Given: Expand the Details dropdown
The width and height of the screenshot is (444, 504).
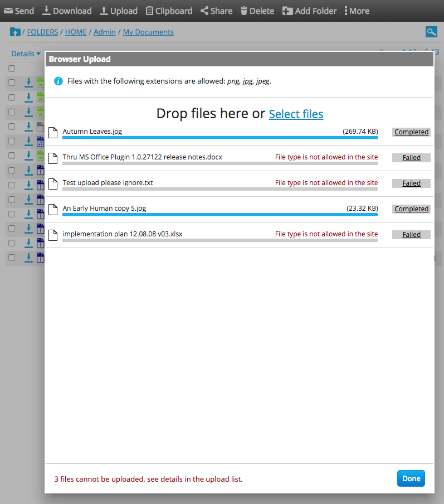Looking at the screenshot, I should pyautogui.click(x=26, y=54).
